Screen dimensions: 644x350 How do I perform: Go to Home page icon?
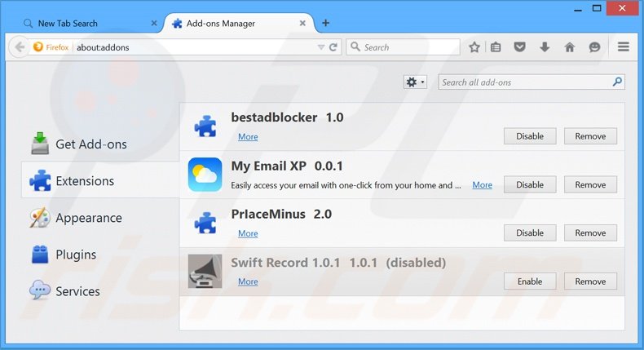click(x=570, y=47)
